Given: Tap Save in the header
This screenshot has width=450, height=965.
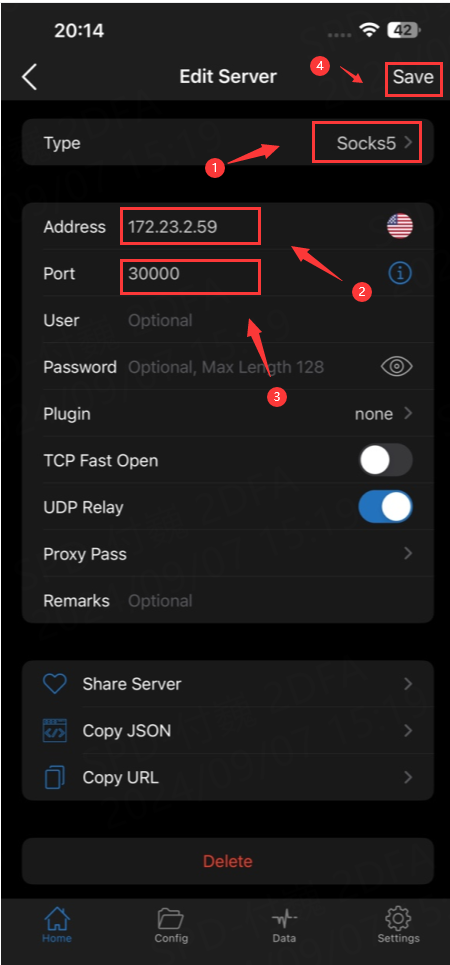Looking at the screenshot, I should coord(414,77).
